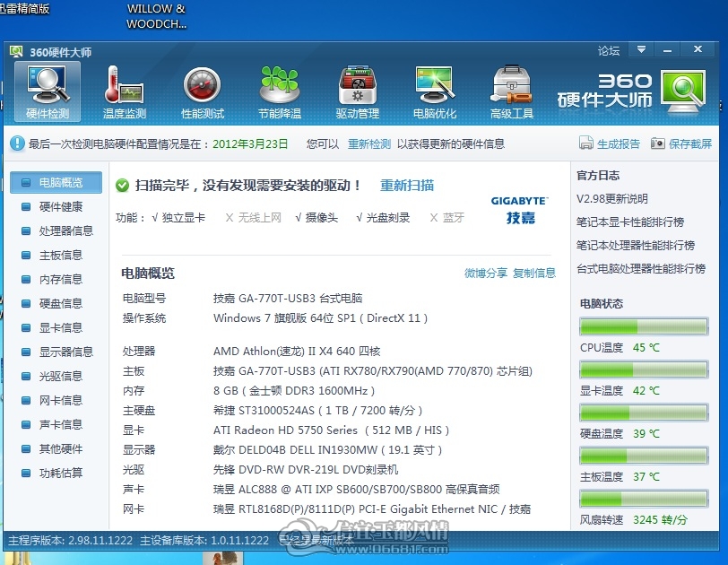Open 硬件检测 hardware detection tool
This screenshot has height=565, width=728.
coord(48,91)
